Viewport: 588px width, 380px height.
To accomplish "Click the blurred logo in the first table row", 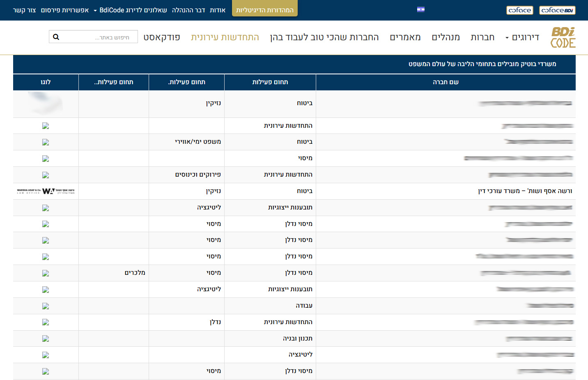I will click(x=46, y=103).
